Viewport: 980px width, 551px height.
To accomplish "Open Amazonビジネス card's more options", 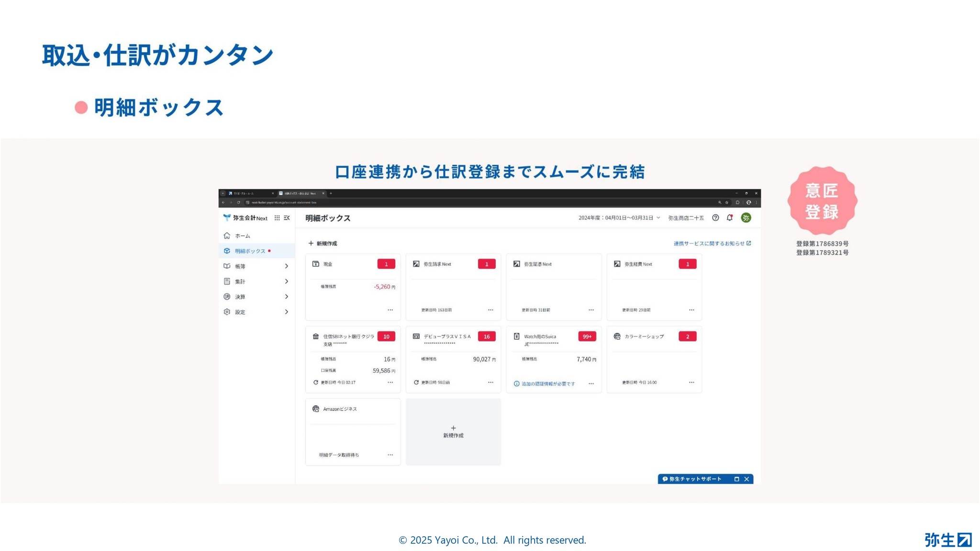I will coord(390,455).
